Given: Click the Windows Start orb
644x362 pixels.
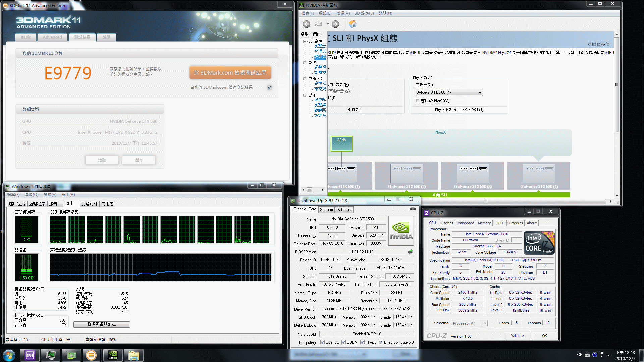Looking at the screenshot, I should click(x=9, y=355).
